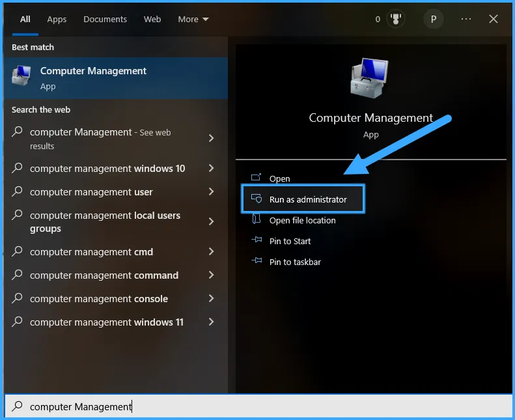Click the large Computer Management icon in preview

tap(370, 78)
